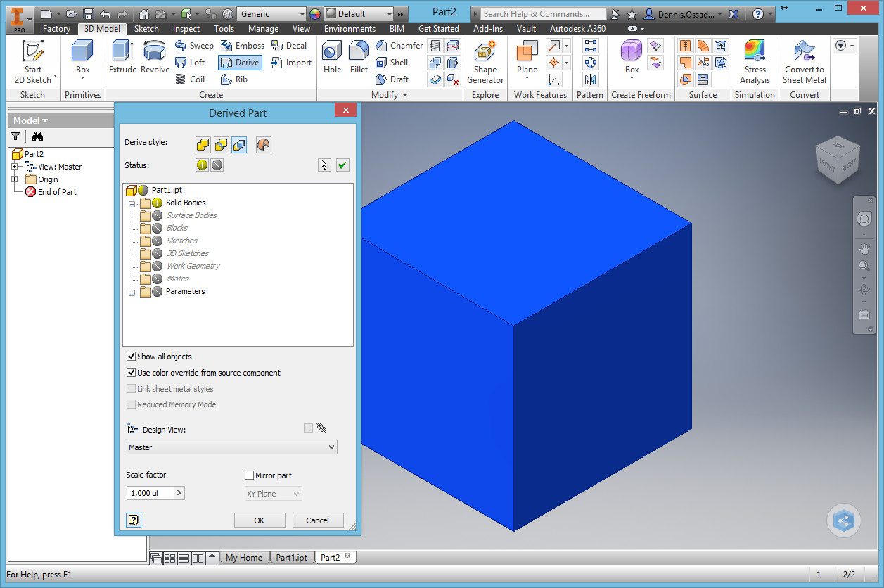Select the Coil tool
Viewport: 884px width, 588px height.
point(191,79)
